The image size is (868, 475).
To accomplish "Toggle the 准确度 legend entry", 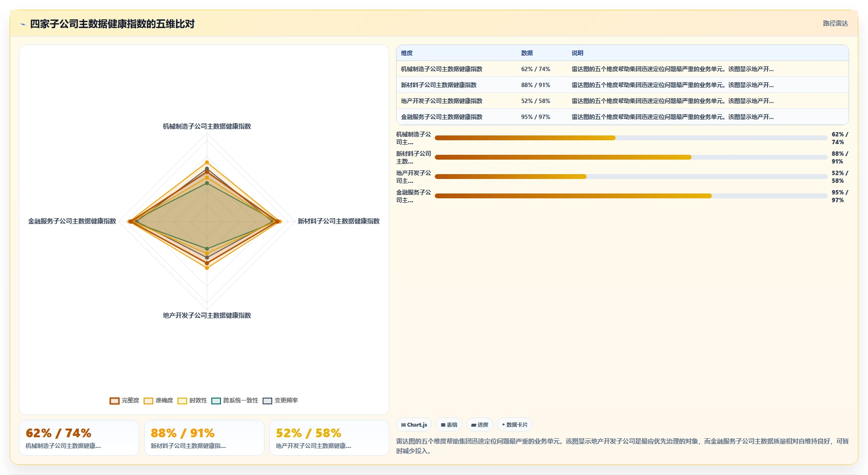I will tap(158, 401).
